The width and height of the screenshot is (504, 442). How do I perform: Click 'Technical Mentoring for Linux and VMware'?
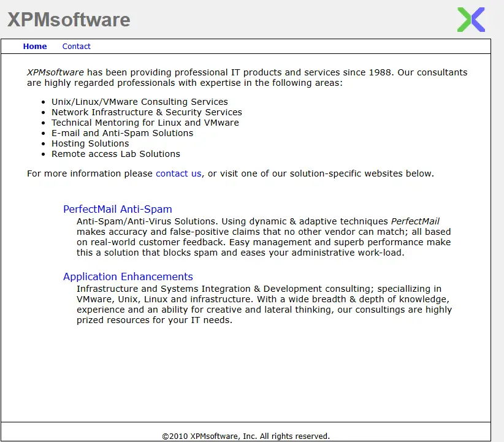pos(145,123)
